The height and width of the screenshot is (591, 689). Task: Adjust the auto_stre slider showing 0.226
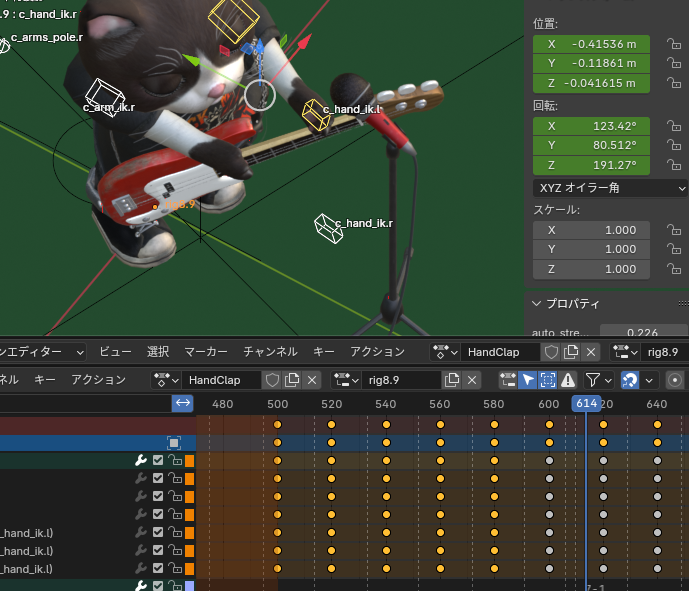[643, 332]
